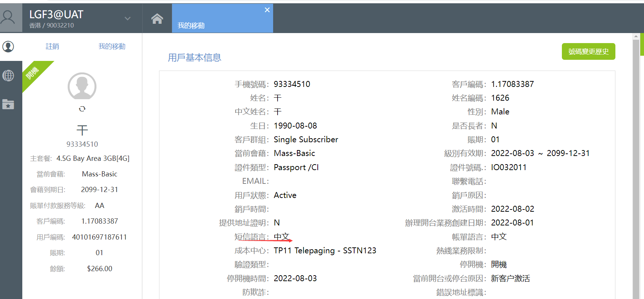Click the 是否長者 value N
The image size is (644, 299).
click(494, 126)
